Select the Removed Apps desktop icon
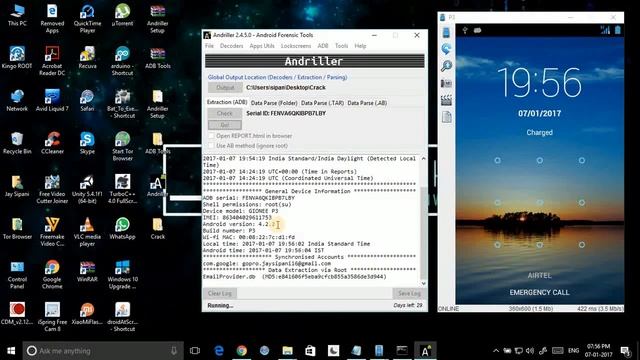The height and width of the screenshot is (360, 640). [x=52, y=18]
